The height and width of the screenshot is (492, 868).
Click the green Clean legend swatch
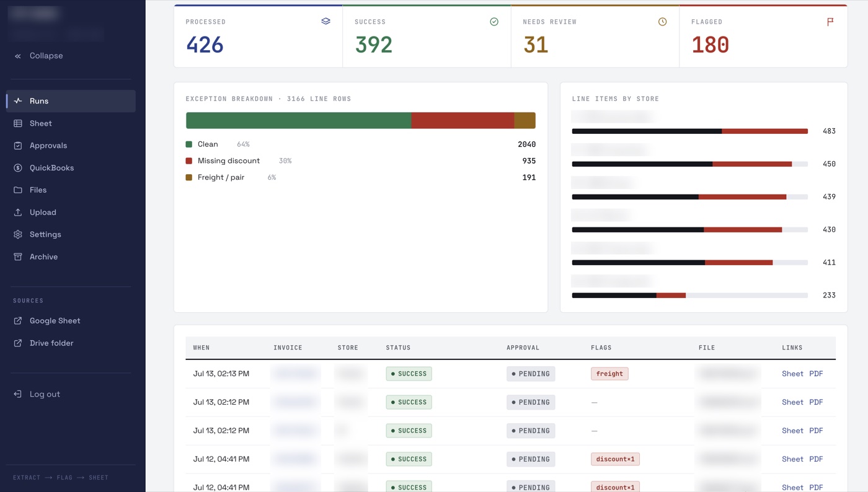tap(189, 144)
